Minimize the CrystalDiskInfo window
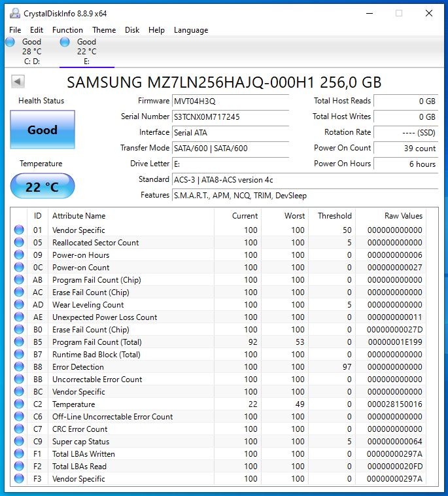The height and width of the screenshot is (496, 448). pyautogui.click(x=370, y=13)
